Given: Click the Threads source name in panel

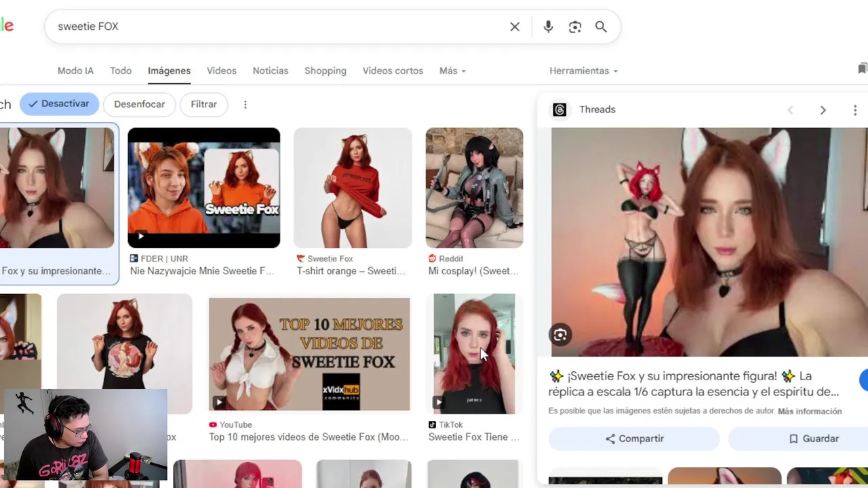Looking at the screenshot, I should coord(597,110).
